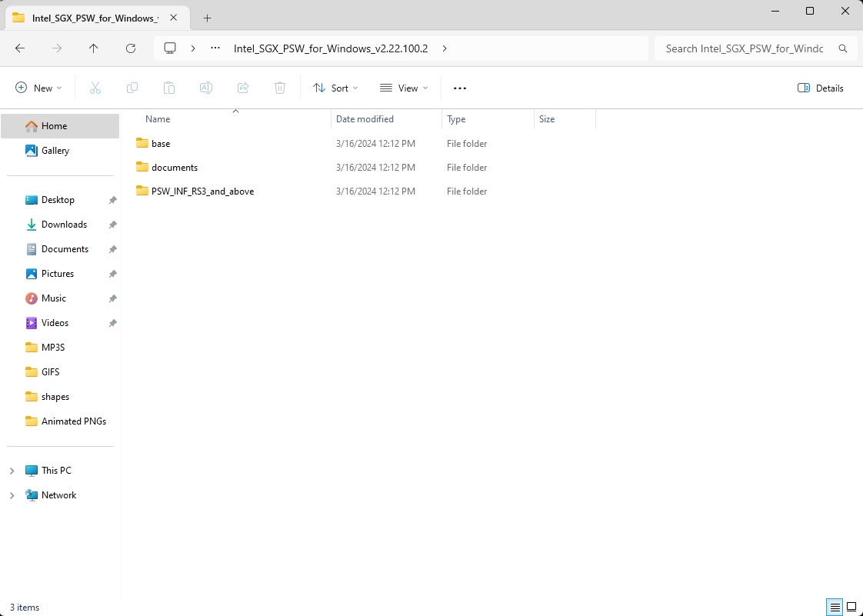Click File folder type of documents row
The width and height of the screenshot is (863, 616).
pos(467,168)
